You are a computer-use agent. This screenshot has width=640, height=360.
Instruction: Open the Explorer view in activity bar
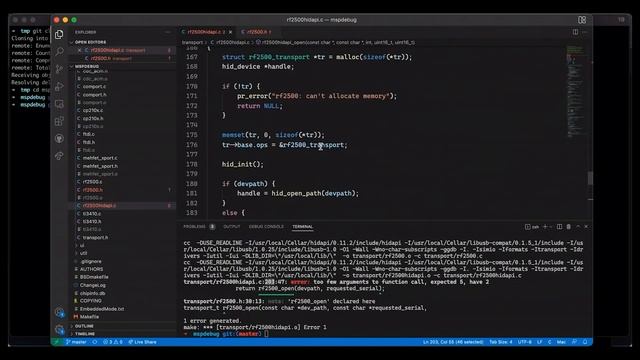pos(59,35)
